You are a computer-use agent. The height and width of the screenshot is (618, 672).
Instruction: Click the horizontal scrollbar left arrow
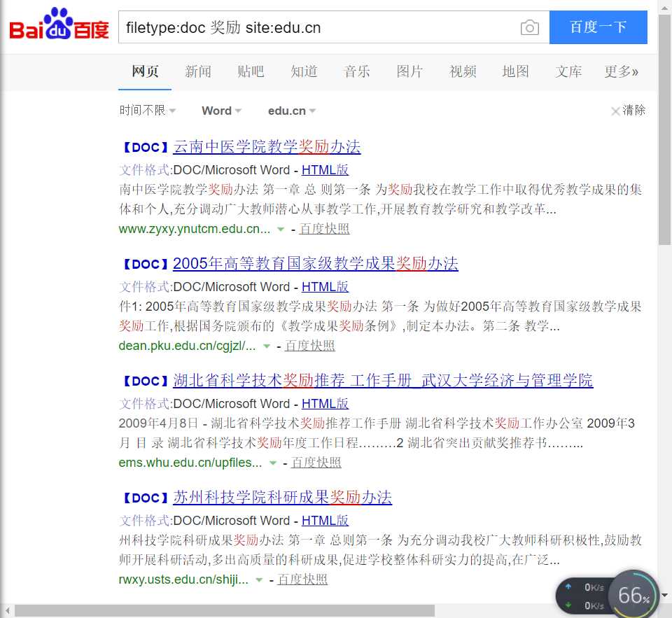[7, 610]
